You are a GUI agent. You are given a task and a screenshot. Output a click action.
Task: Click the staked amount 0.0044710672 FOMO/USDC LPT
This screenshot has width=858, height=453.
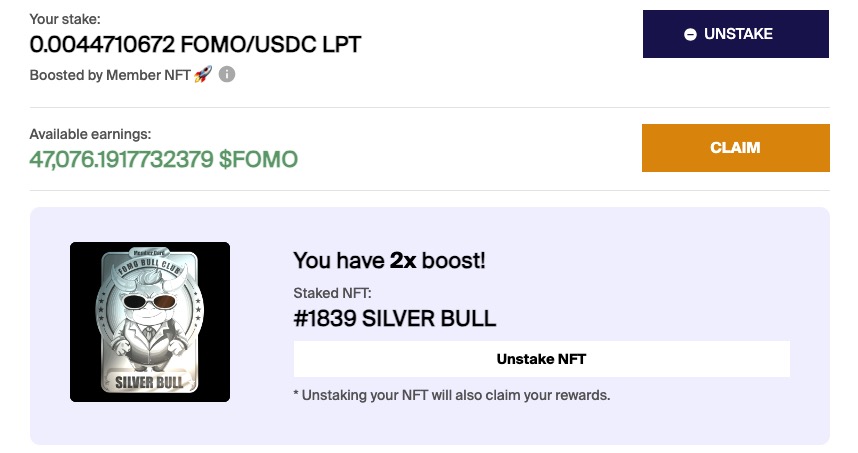pyautogui.click(x=195, y=44)
